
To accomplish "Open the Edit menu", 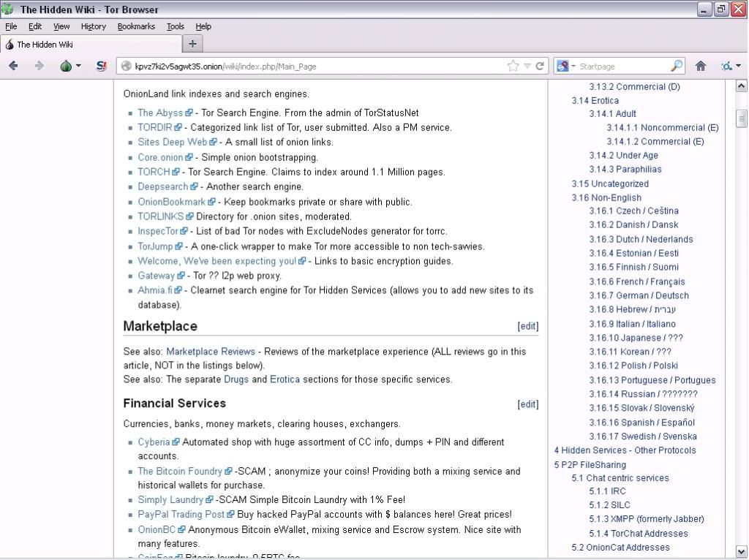I will click(35, 26).
